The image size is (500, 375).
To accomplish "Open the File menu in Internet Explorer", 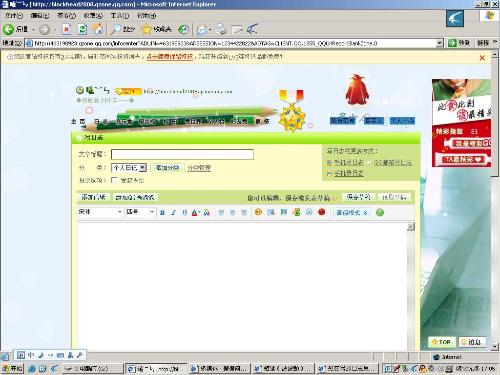I will point(14,15).
